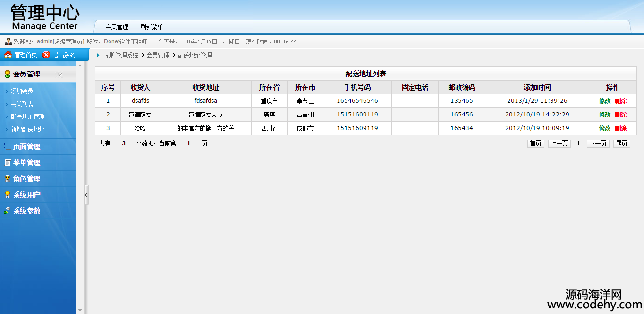
Task: Jump to the last page with 尾页
Action: coord(621,143)
